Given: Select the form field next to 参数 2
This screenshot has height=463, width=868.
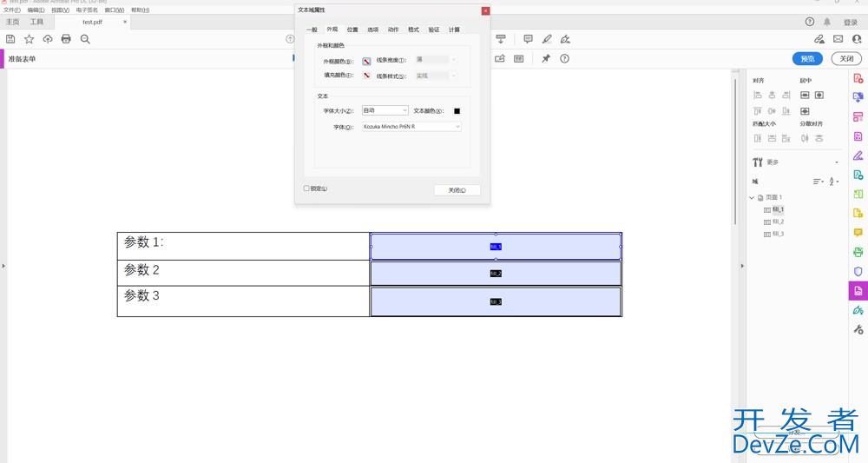Looking at the screenshot, I should point(496,273).
